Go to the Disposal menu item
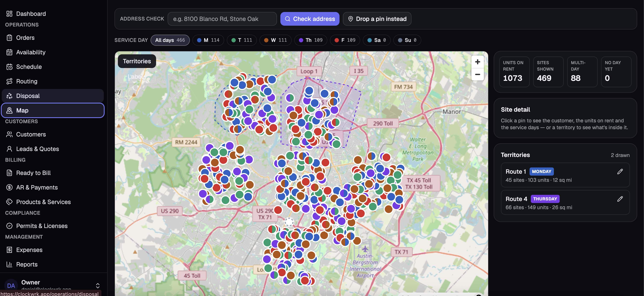 coord(53,96)
